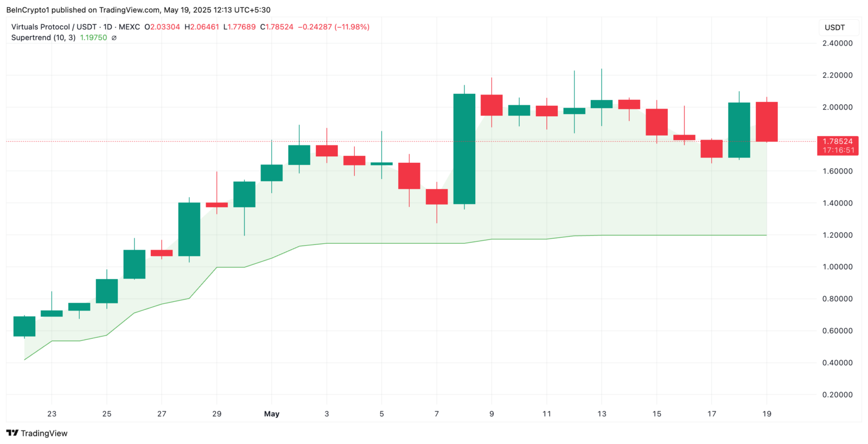Screen dimensions: 868x444
Task: Click the TradingView text link at bottom
Action: (x=44, y=433)
